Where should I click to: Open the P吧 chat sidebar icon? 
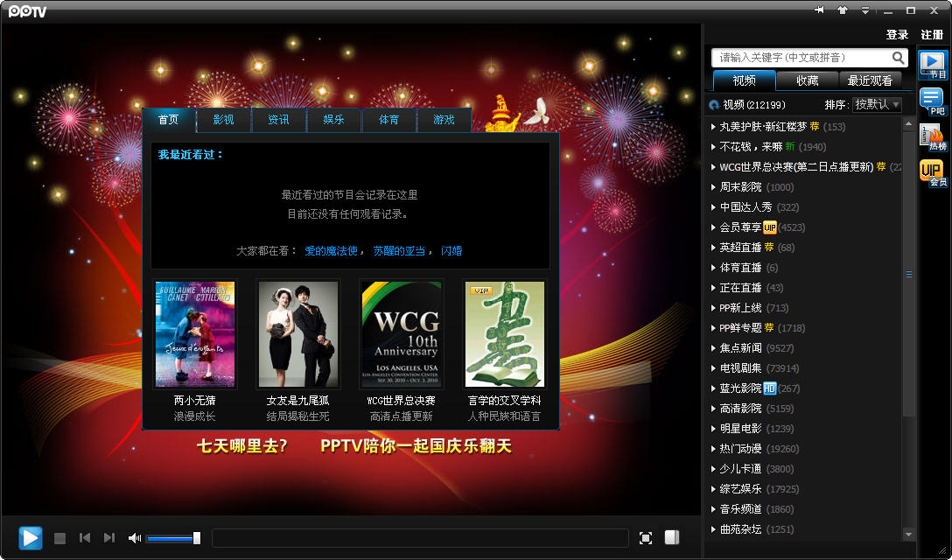point(933,101)
